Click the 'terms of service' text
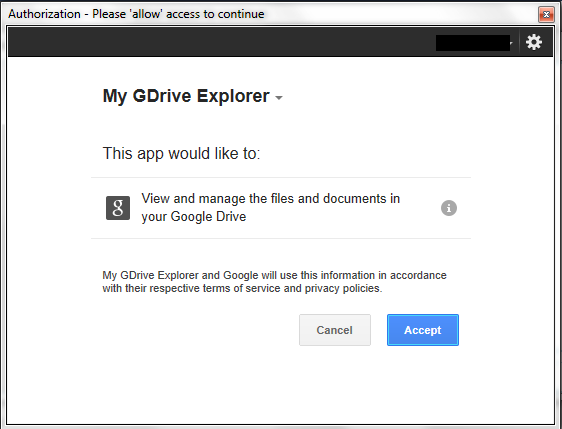The width and height of the screenshot is (562, 429). pos(241,289)
